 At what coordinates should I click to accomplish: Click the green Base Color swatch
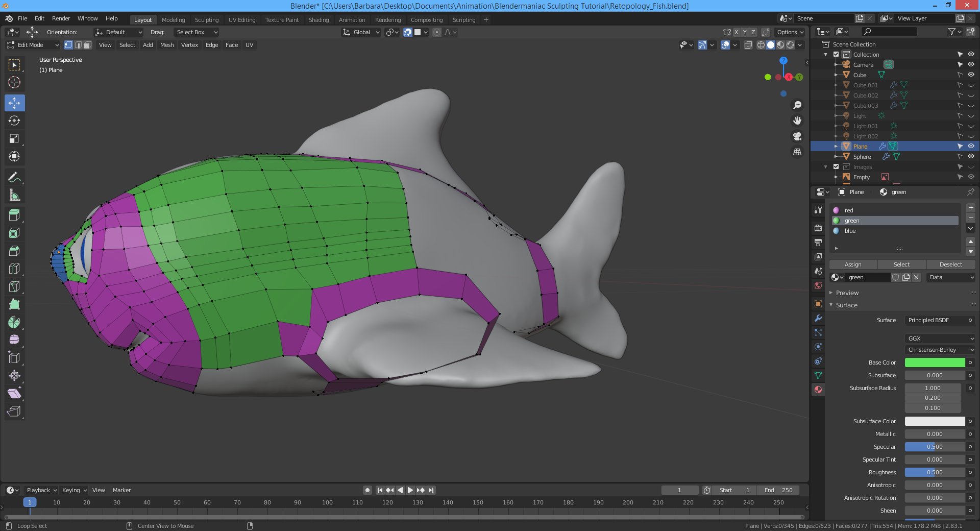coord(935,363)
